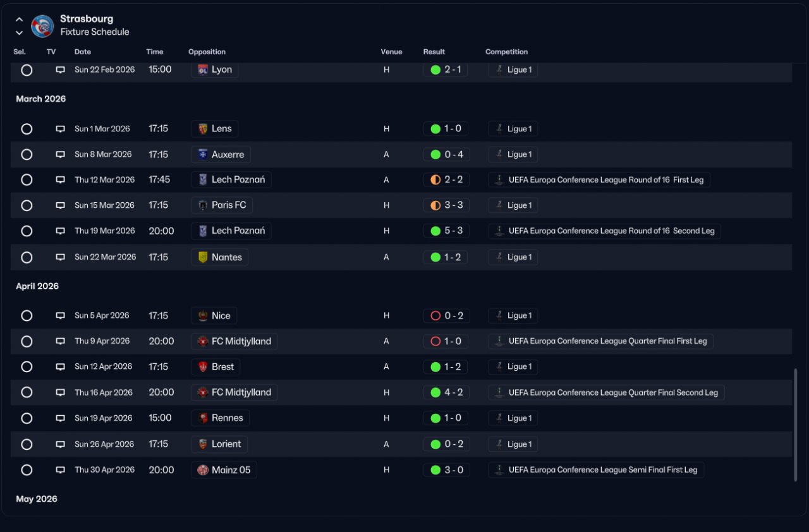Click the Result column header
The width and height of the screenshot is (809, 532).
(x=434, y=52)
